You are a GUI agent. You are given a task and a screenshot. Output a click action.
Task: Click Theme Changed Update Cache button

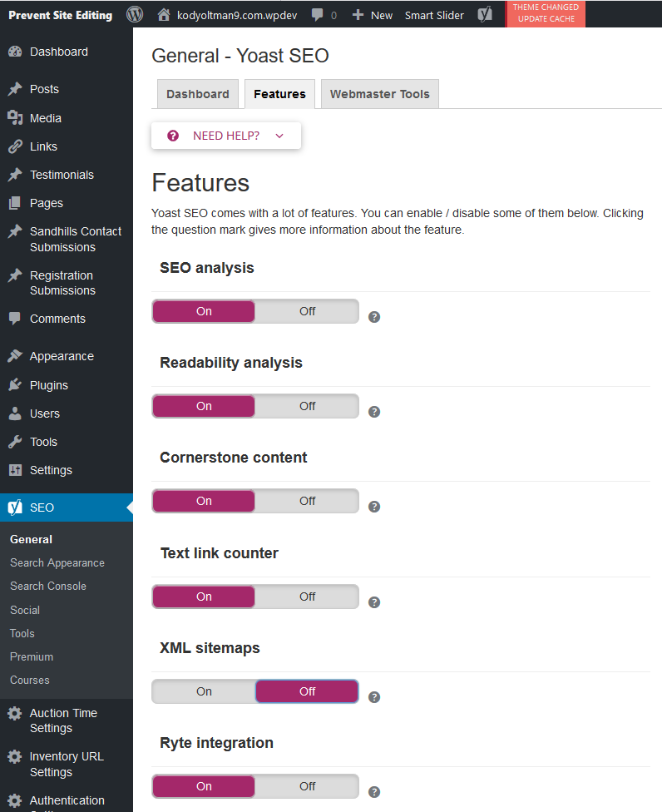[x=546, y=13]
